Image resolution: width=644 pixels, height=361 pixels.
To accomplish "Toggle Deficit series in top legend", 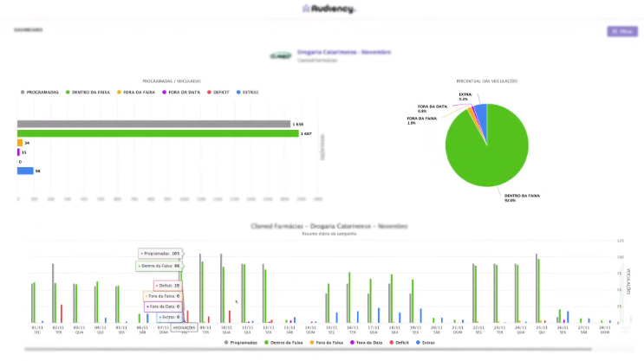I will (x=218, y=93).
